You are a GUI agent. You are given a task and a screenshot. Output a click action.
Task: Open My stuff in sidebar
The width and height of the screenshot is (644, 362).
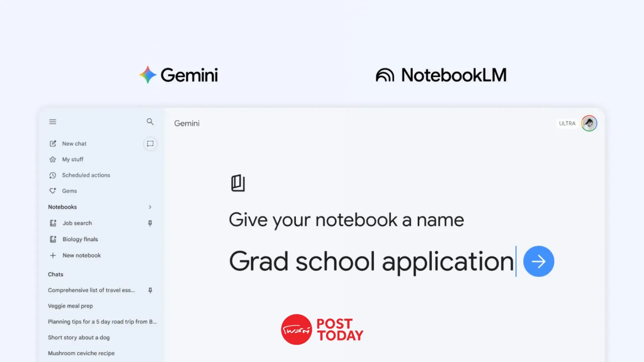tap(73, 159)
